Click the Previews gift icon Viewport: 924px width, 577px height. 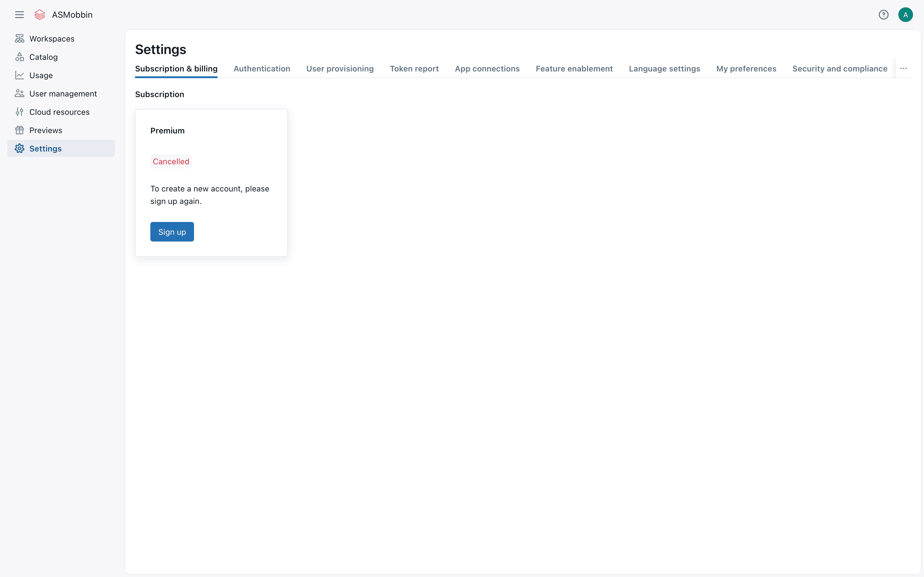(x=20, y=130)
